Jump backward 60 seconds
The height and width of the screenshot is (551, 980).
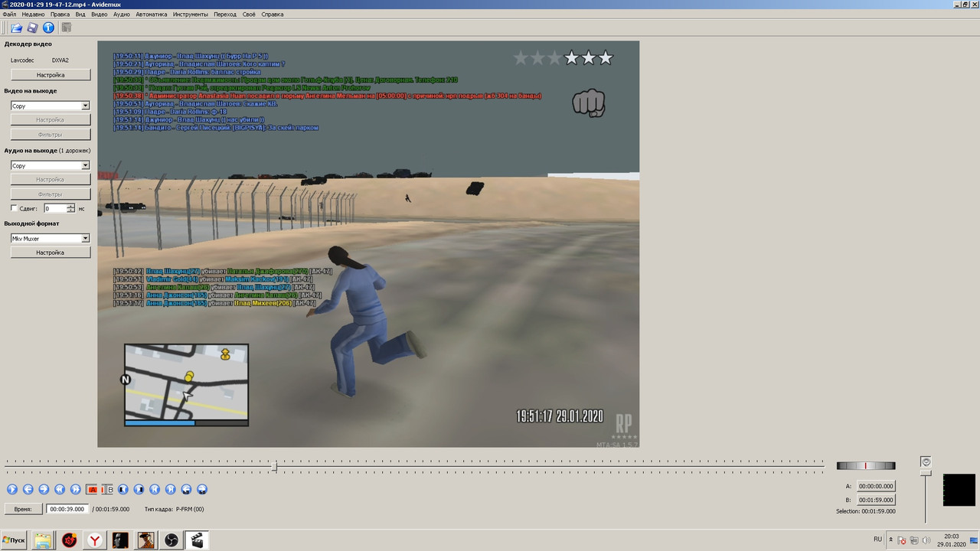pos(186,489)
